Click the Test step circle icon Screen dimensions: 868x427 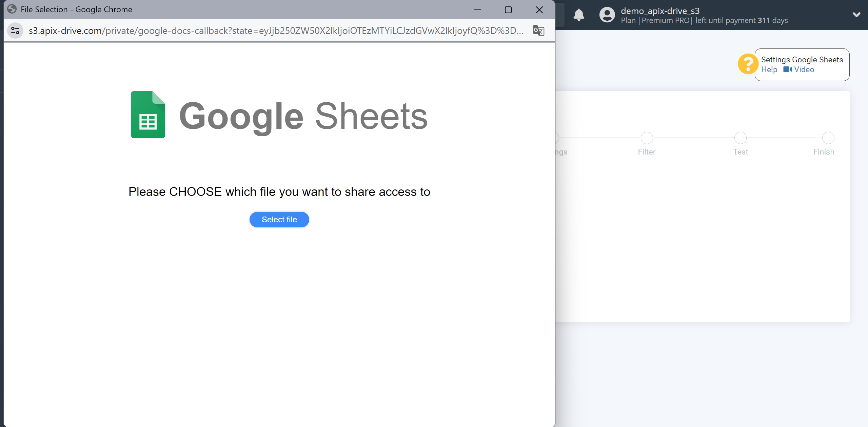tap(740, 138)
